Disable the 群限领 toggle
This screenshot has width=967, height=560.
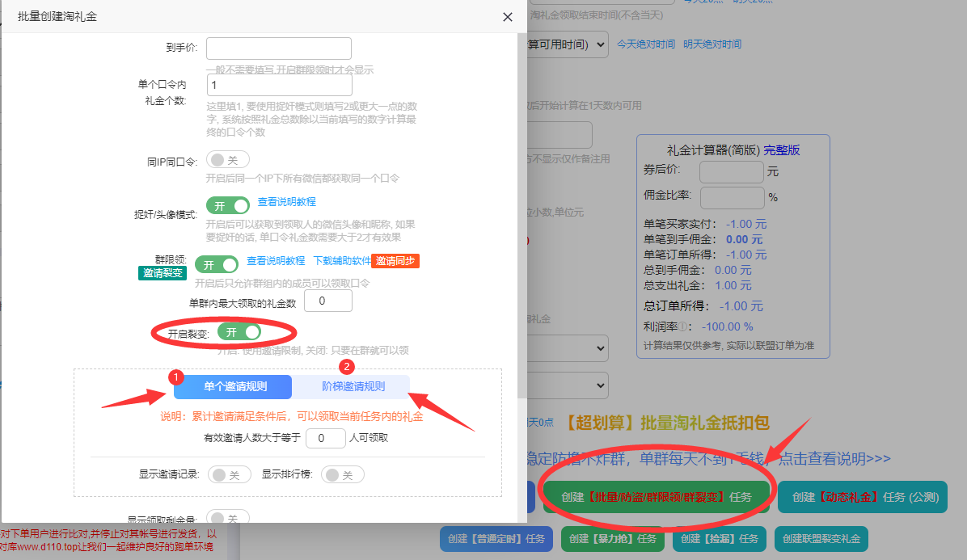point(217,265)
